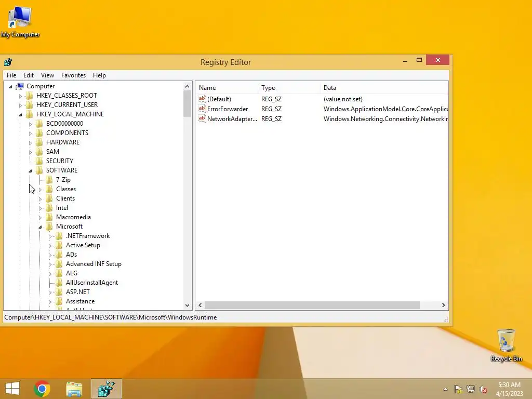Open the Edit menu
The image size is (532, 399).
(29, 75)
